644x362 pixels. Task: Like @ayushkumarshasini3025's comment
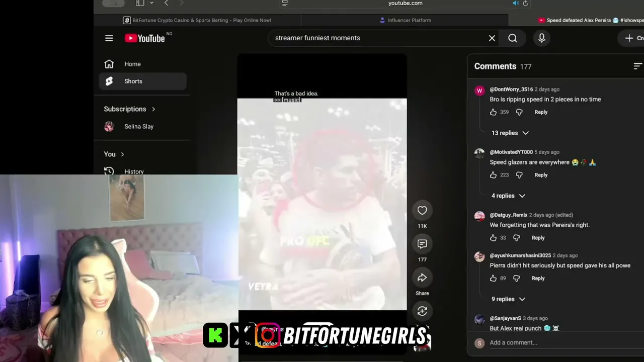pyautogui.click(x=493, y=278)
